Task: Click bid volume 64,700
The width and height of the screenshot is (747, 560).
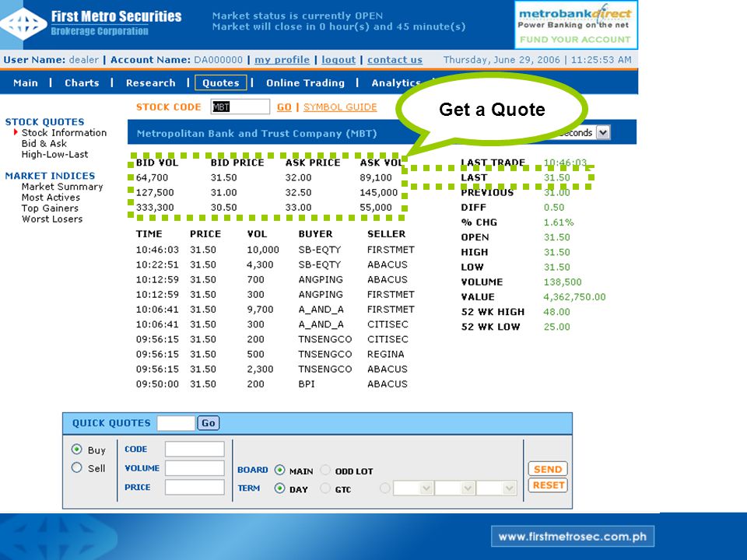Action: click(152, 177)
